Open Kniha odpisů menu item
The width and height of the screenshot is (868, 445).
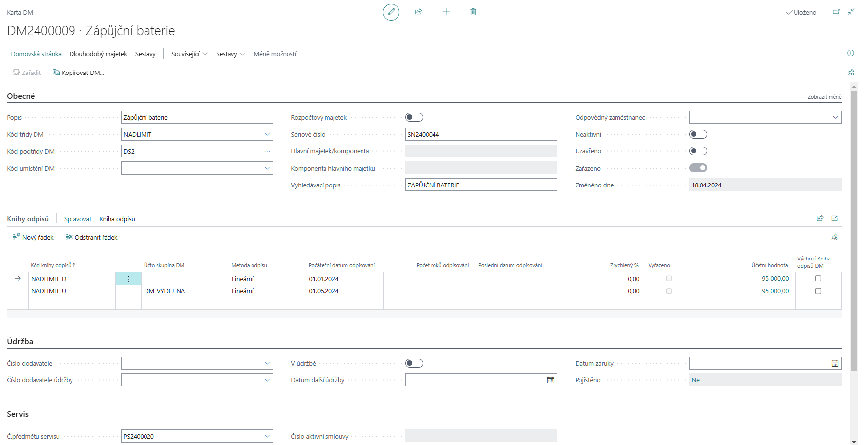click(x=117, y=219)
